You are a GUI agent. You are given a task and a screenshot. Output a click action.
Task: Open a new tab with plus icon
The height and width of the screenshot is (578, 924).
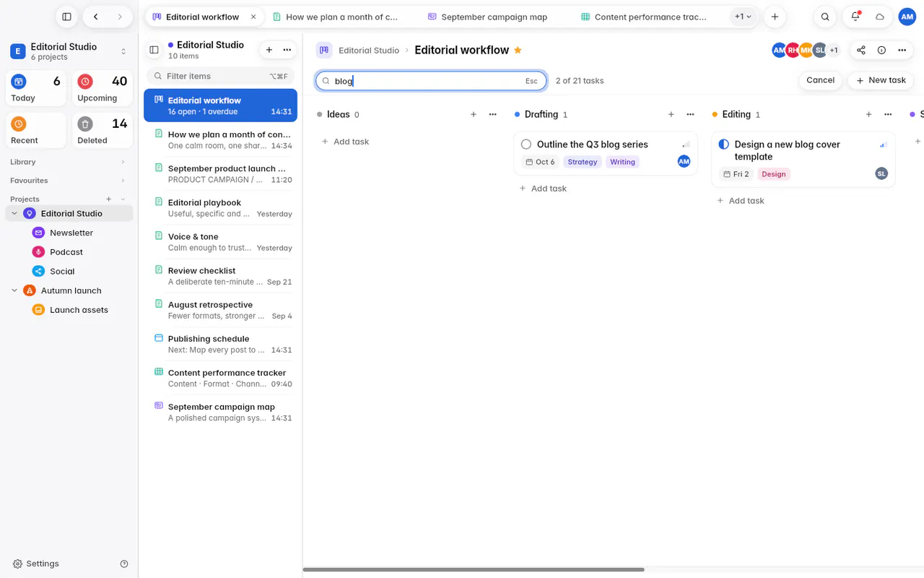click(775, 17)
